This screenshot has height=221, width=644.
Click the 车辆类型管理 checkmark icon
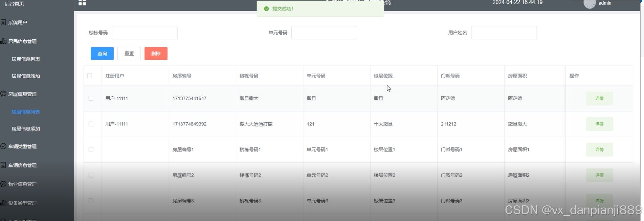pyautogui.click(x=3, y=146)
